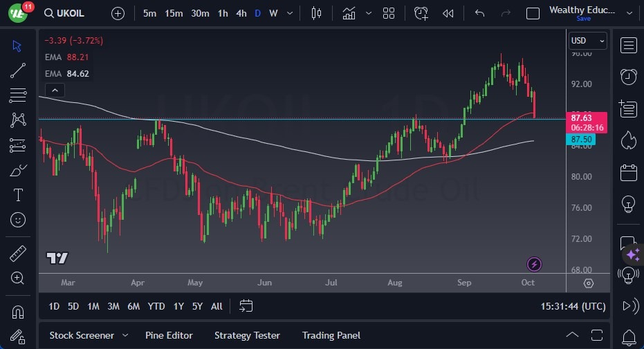This screenshot has height=349, width=644.
Task: Select the Text annotation tool
Action: [x=19, y=195]
